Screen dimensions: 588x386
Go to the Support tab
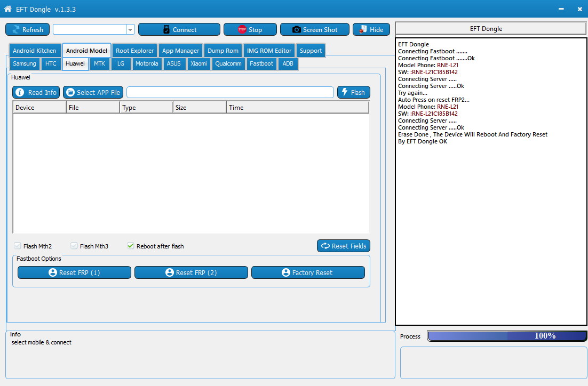tap(311, 51)
